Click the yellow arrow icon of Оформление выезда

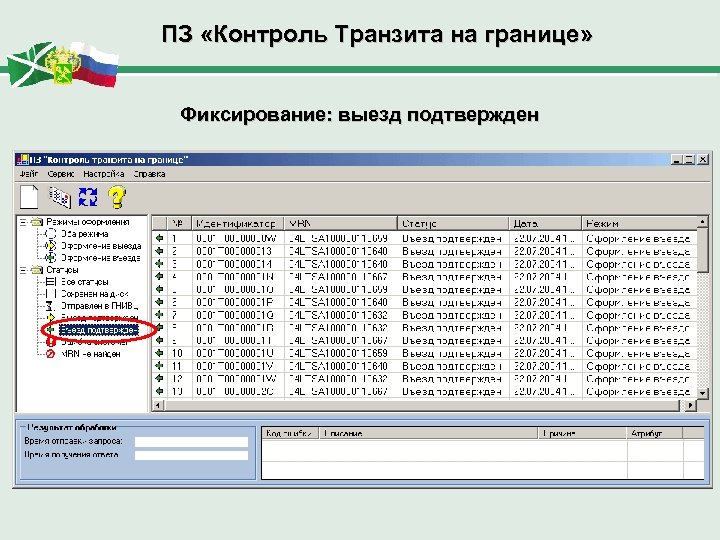[x=51, y=246]
